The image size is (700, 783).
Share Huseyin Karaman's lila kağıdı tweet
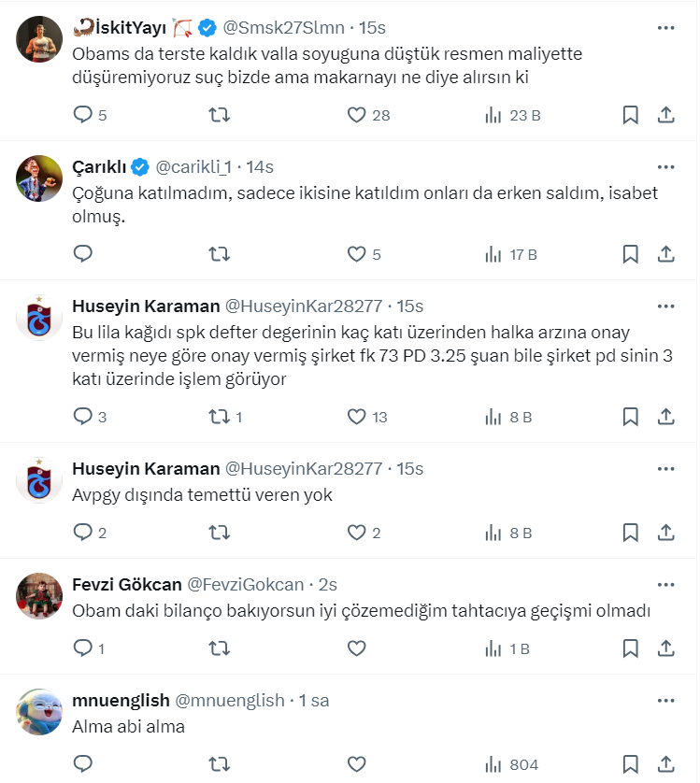(666, 417)
